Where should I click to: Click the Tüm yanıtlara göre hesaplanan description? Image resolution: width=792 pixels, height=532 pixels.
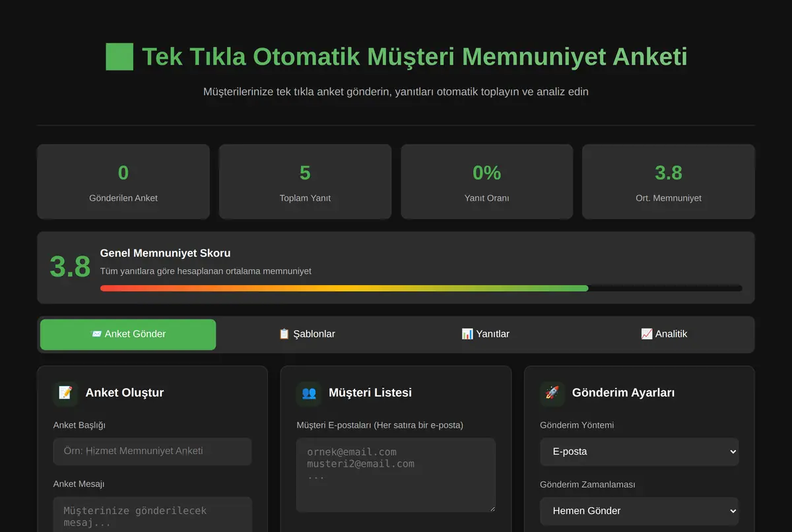coord(206,271)
